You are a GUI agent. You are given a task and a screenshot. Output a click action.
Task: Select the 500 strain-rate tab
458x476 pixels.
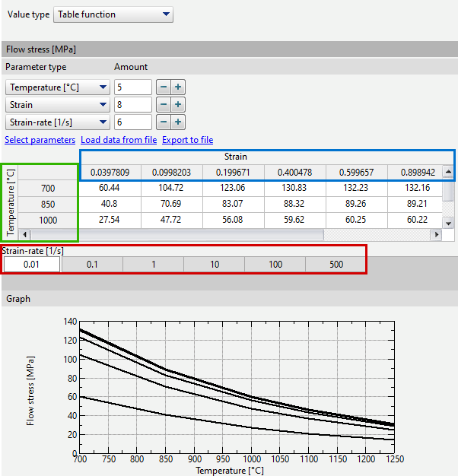[336, 265]
